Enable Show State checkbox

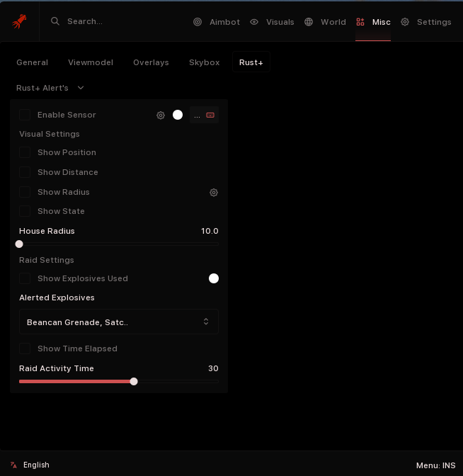pos(25,211)
